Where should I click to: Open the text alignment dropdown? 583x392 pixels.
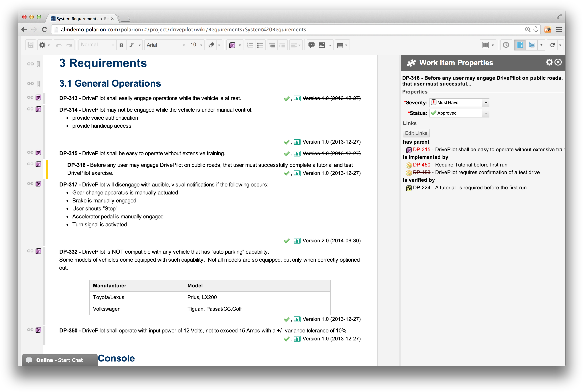click(x=296, y=45)
